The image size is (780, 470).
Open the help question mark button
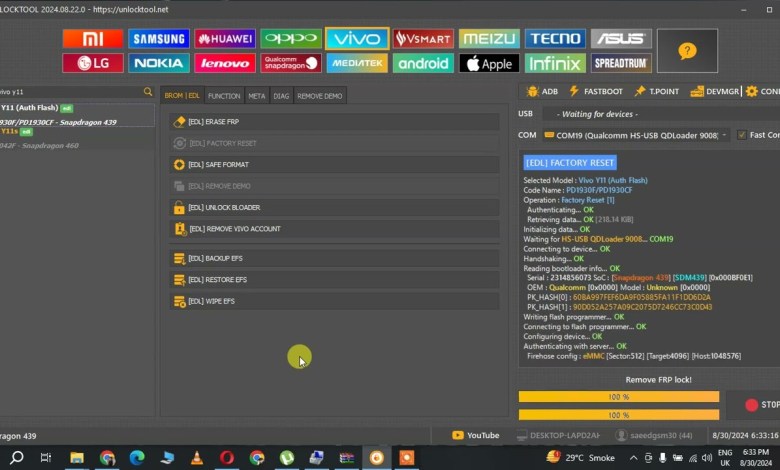pyautogui.click(x=687, y=51)
